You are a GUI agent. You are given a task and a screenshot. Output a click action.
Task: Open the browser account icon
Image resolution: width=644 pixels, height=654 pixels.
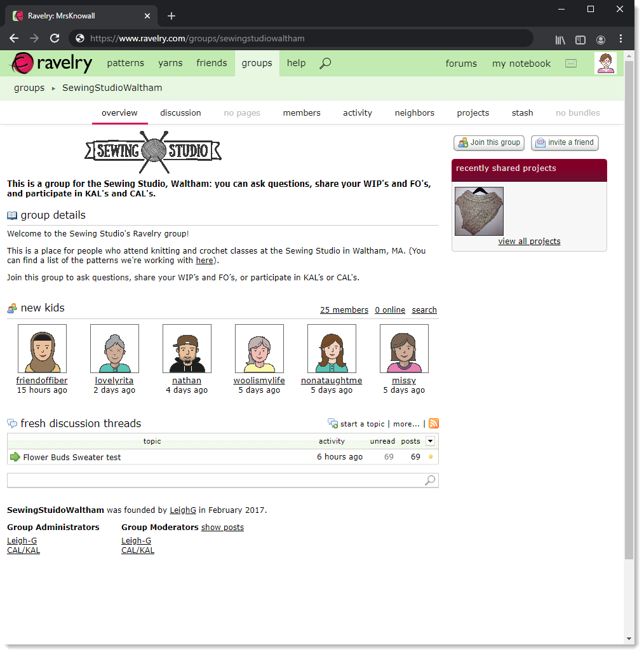pyautogui.click(x=601, y=39)
